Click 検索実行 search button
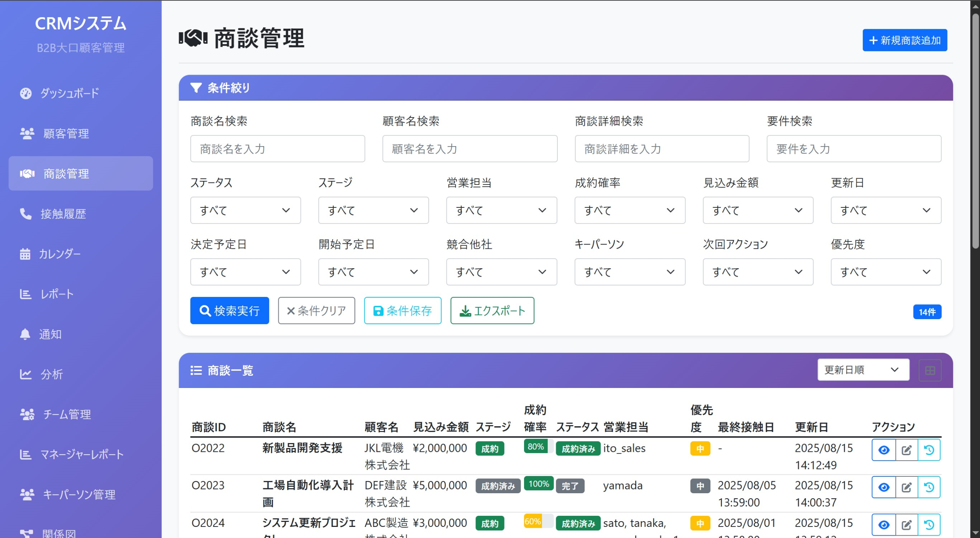 (x=230, y=311)
